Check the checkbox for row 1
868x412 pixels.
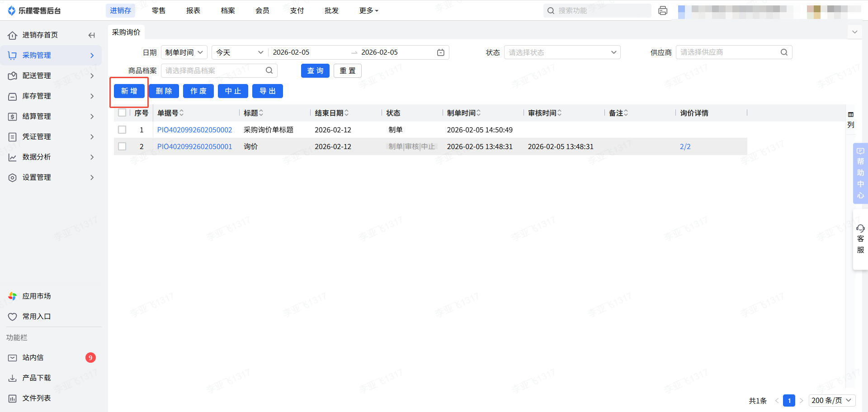point(122,130)
